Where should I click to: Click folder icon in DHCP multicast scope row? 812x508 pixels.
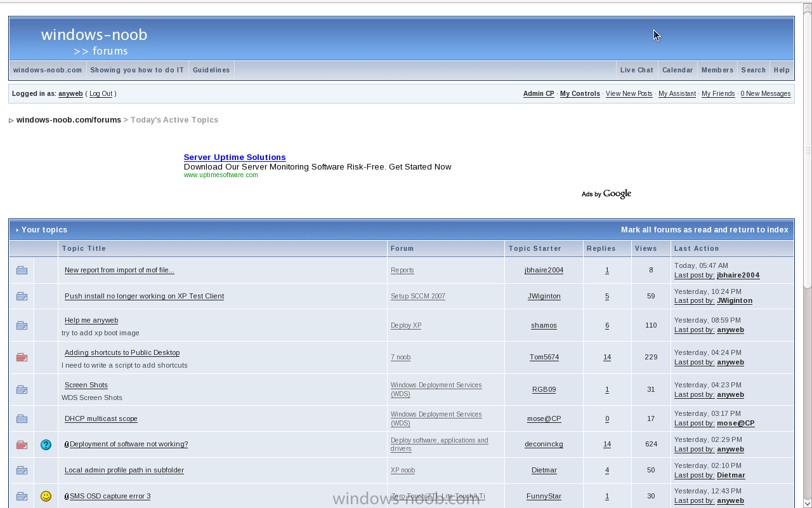(x=22, y=419)
